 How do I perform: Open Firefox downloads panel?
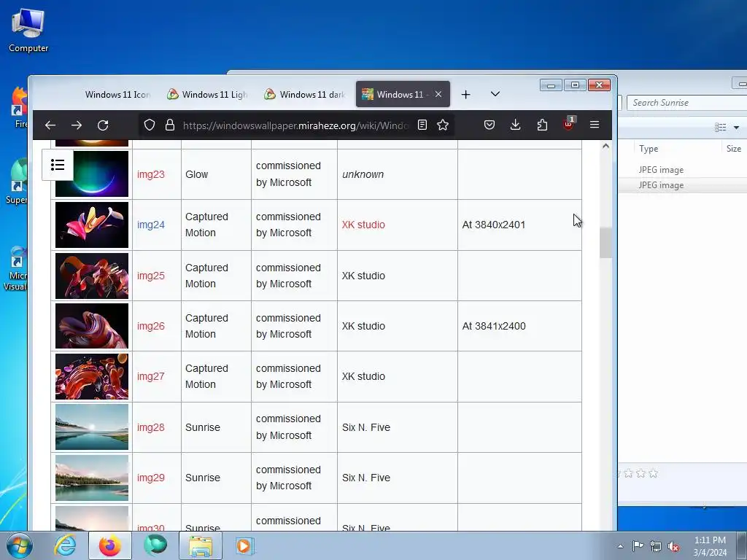click(x=516, y=125)
